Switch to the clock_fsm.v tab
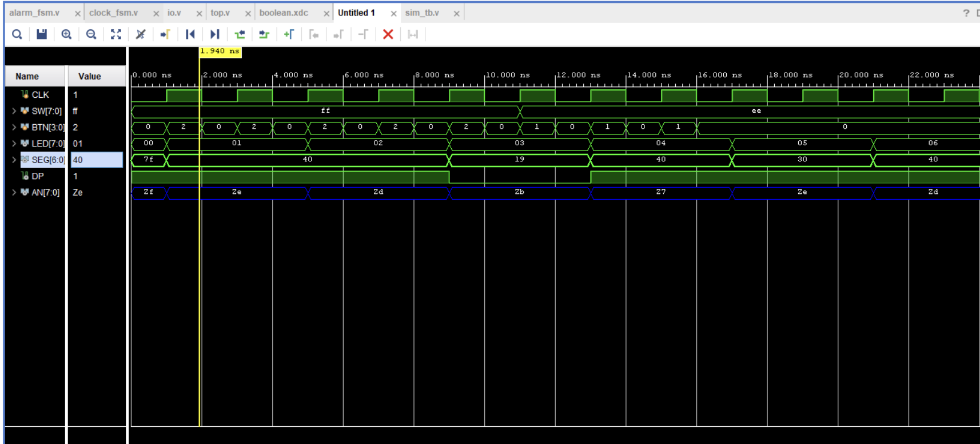The height and width of the screenshot is (444, 980). tap(113, 13)
